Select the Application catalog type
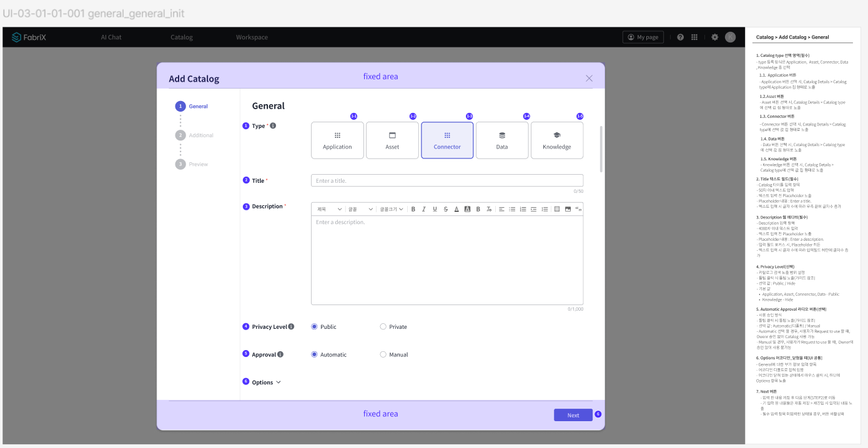 (x=337, y=140)
